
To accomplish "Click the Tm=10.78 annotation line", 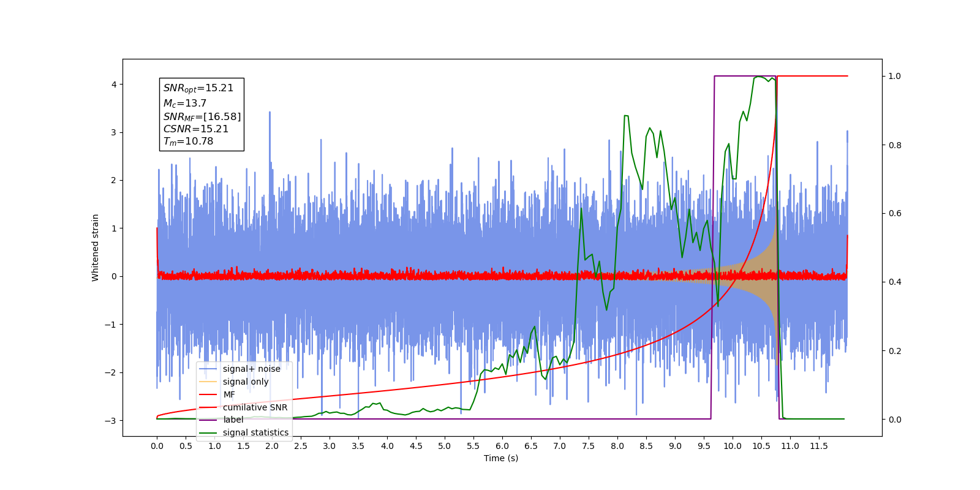I will click(x=188, y=141).
